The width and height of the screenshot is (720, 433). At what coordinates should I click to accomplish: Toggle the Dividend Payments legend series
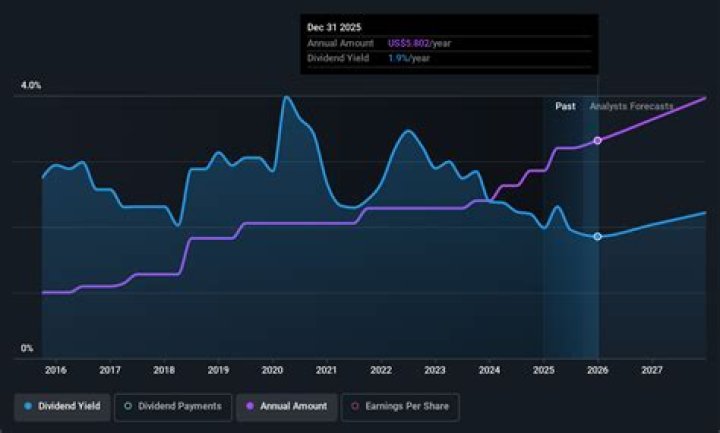[174, 406]
